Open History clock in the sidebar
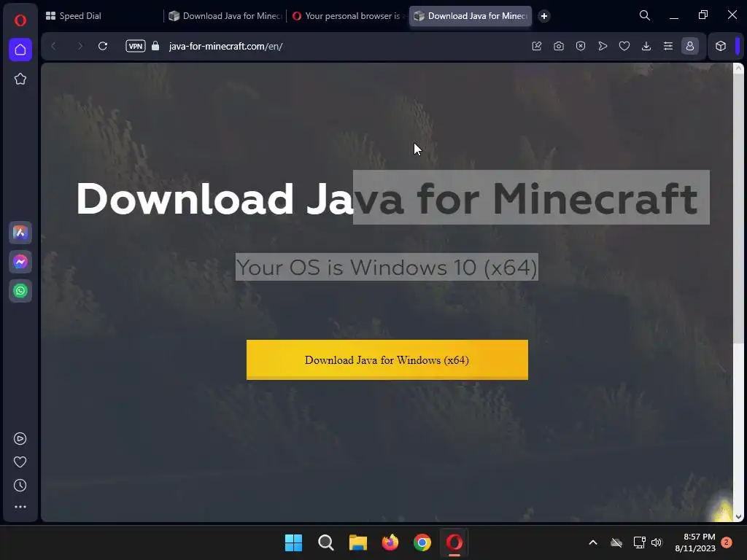 (20, 485)
